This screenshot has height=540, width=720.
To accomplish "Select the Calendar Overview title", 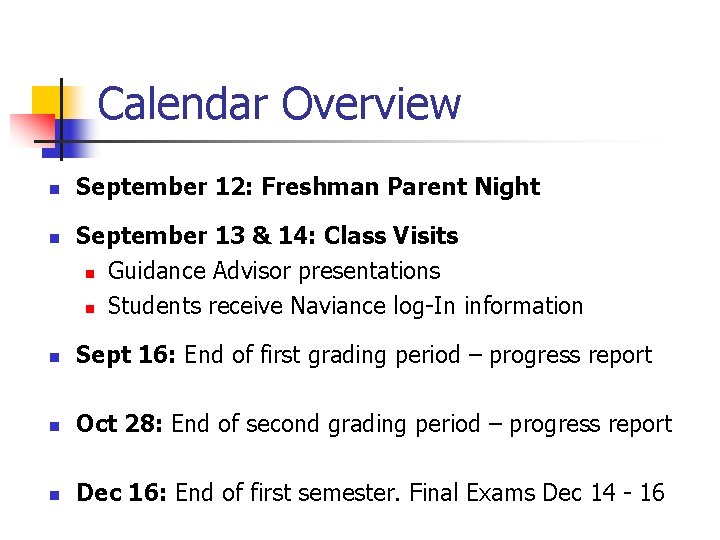I will coord(279,104).
